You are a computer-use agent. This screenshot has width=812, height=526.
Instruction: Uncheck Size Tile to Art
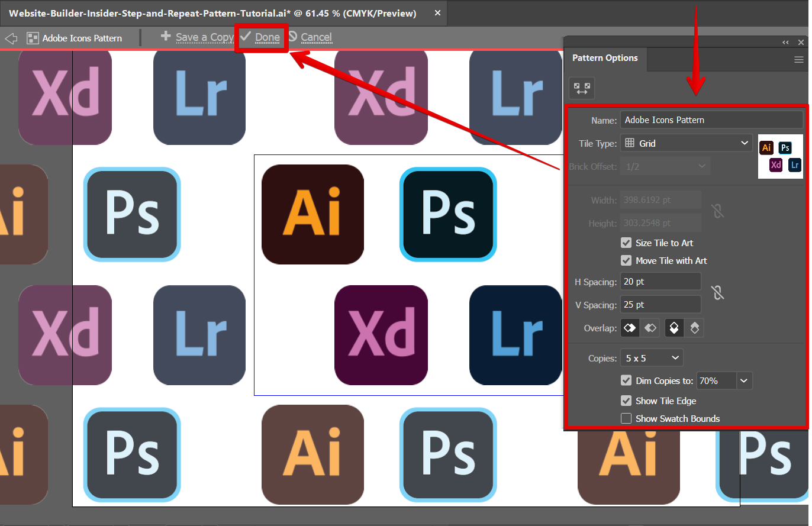(x=626, y=243)
